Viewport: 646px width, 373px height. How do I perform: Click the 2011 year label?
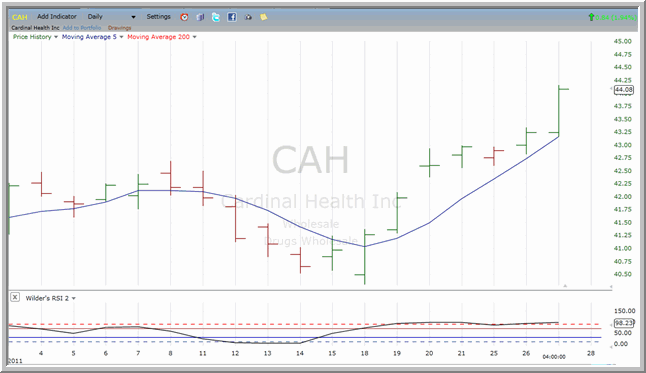click(15, 361)
